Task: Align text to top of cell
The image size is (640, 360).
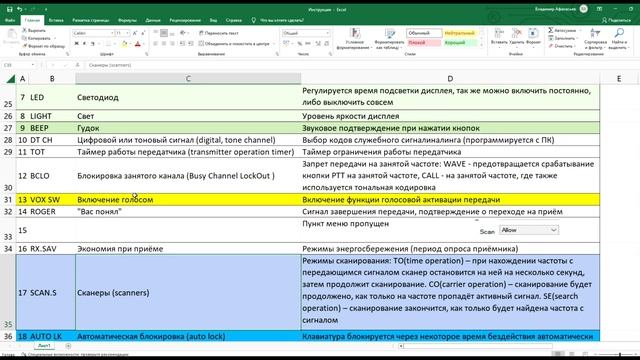Action: pos(156,33)
